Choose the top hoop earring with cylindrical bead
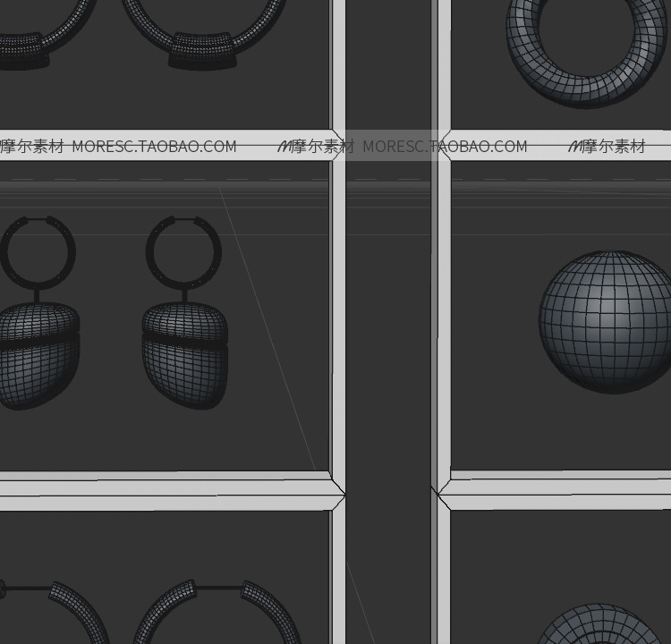 pyautogui.click(x=203, y=34)
